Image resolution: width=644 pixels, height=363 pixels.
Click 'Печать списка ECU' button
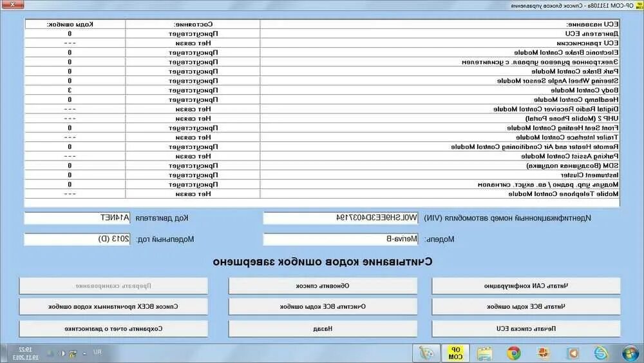tap(526, 328)
